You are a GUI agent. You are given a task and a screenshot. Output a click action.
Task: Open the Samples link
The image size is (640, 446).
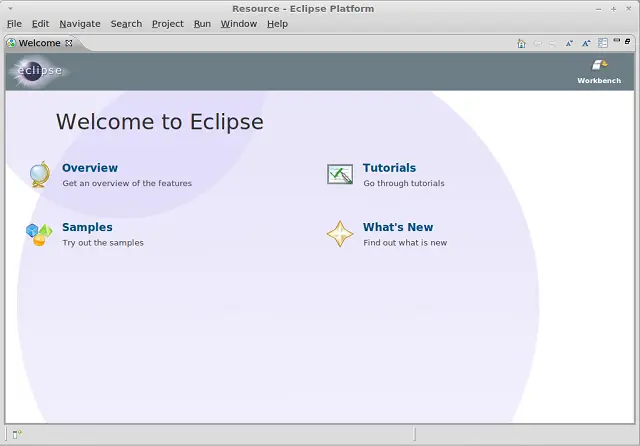point(87,227)
